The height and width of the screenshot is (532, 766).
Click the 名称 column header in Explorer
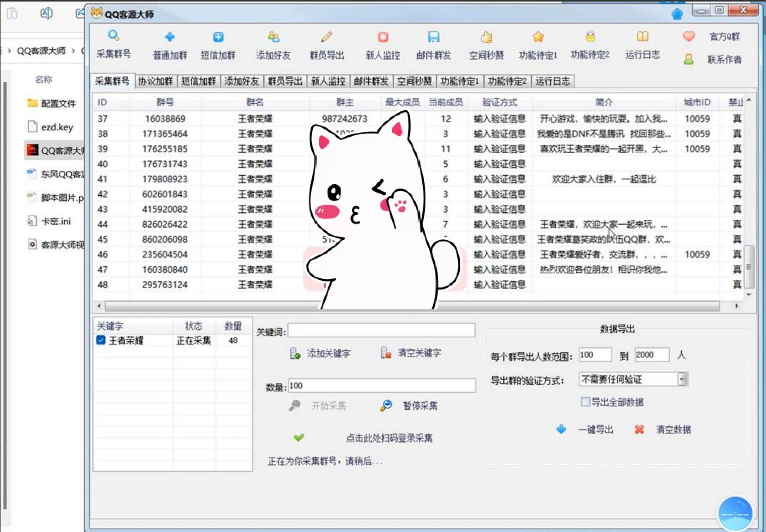(44, 79)
